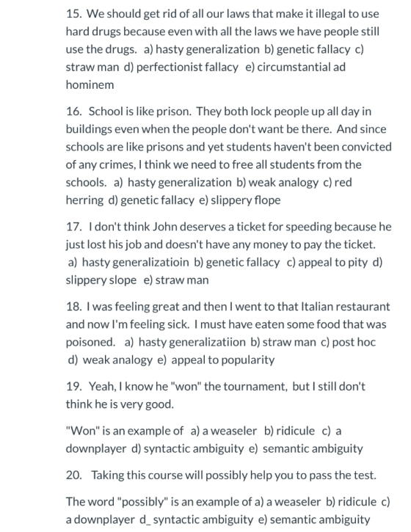Screen dimensions: 411x532
Task: Click question 19 tournament sentence
Action: coord(216,395)
